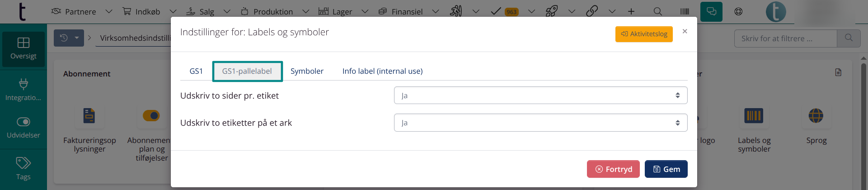Image resolution: width=868 pixels, height=190 pixels.
Task: Open the Tags sidebar item
Action: coord(23,168)
